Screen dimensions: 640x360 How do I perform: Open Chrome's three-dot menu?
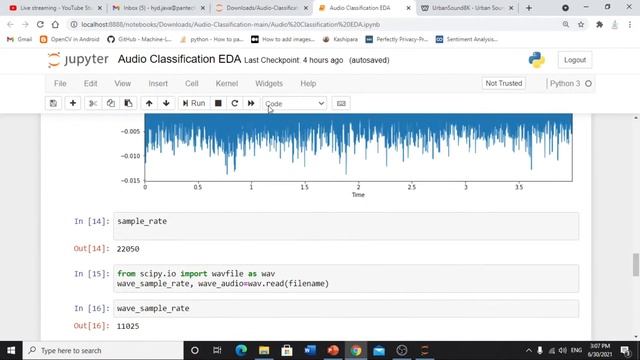[x=630, y=24]
